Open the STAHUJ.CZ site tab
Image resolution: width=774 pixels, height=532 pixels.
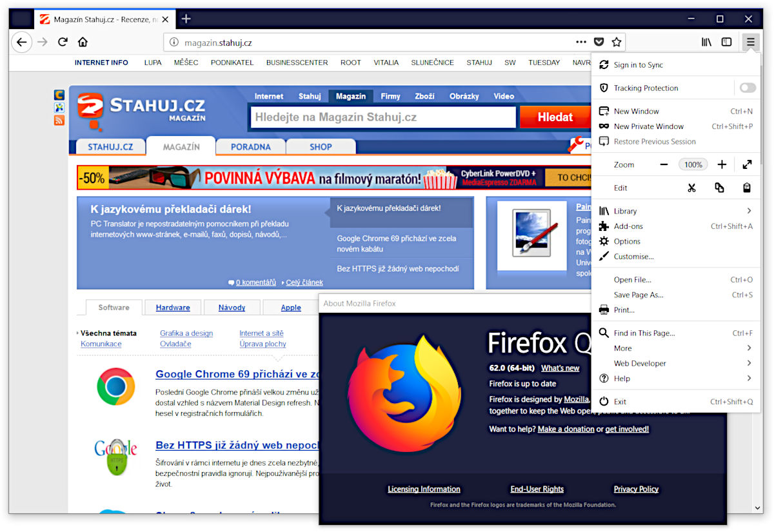click(x=110, y=146)
